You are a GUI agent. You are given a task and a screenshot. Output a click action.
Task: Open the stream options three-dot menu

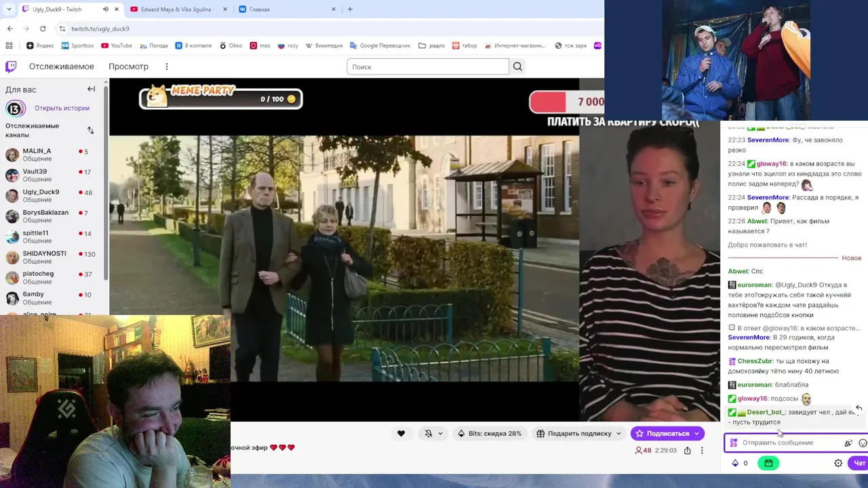[x=702, y=450]
